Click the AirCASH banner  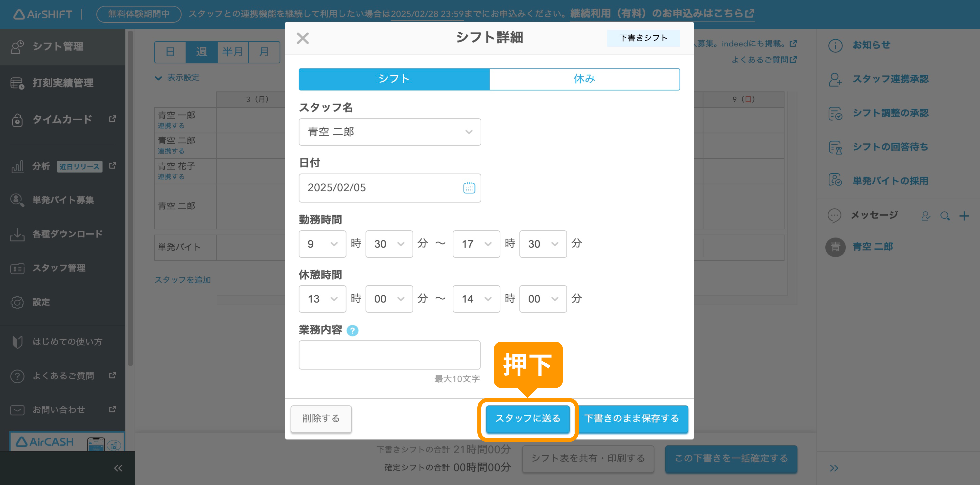[67, 441]
